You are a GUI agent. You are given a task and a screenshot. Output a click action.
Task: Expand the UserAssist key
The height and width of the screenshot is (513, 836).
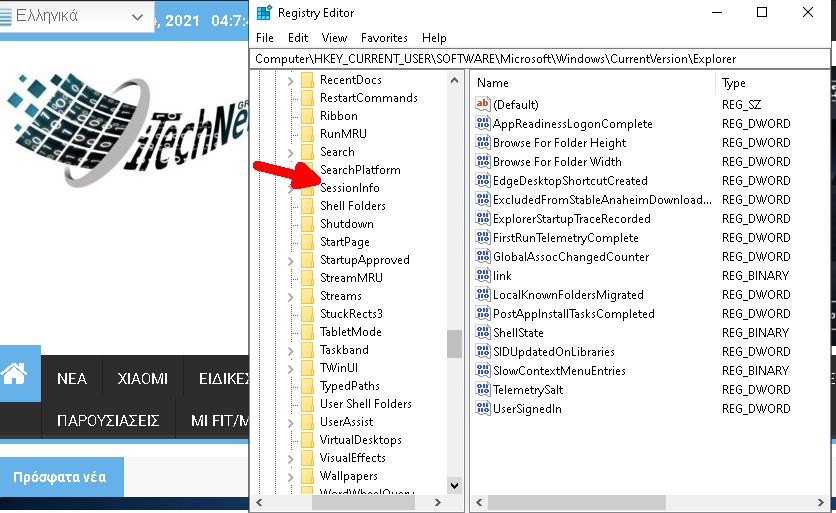point(291,422)
